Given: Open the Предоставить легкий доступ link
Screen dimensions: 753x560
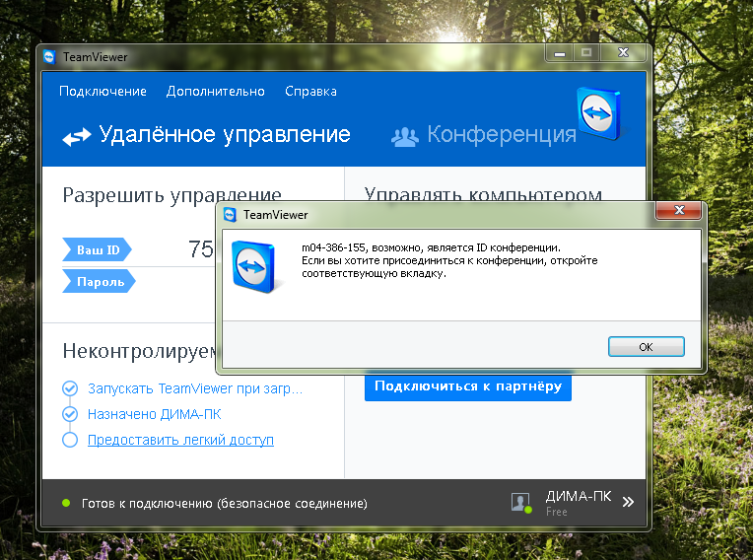Looking at the screenshot, I should [x=180, y=440].
